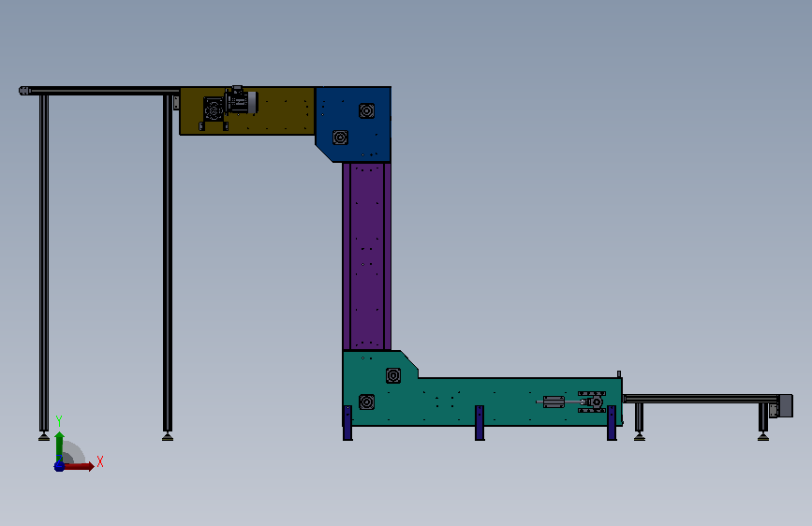Select the top horizontal rail above the tall legs
The width and height of the screenshot is (812, 526).
pyautogui.click(x=99, y=91)
